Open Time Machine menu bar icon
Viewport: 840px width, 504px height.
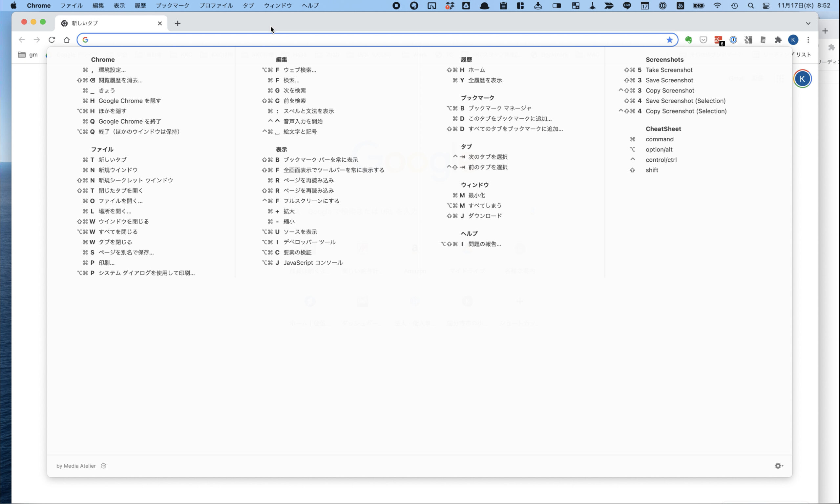[x=734, y=6]
